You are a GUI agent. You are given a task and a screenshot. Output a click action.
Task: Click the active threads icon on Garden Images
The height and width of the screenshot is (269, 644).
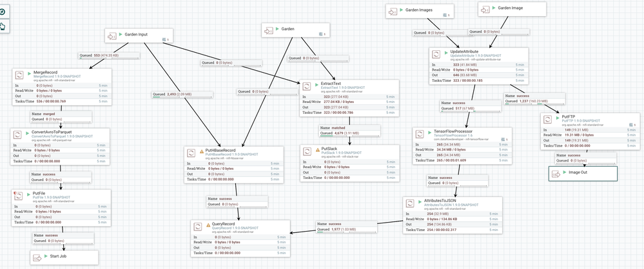click(445, 15)
